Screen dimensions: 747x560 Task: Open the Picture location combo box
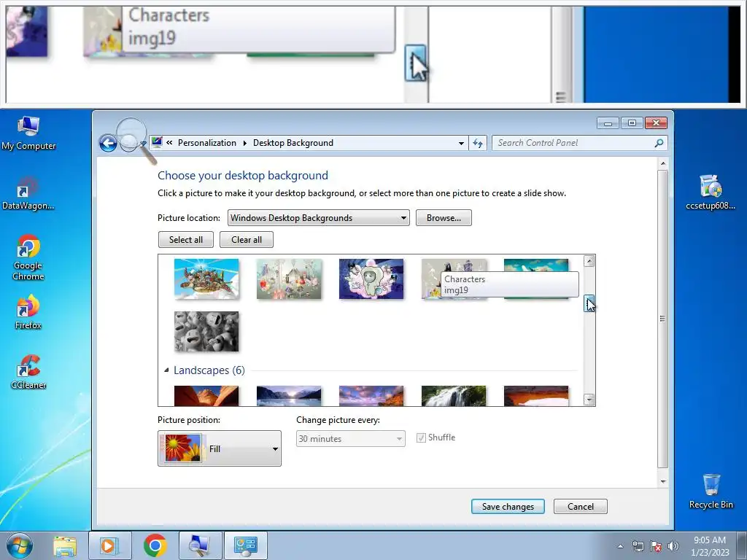pyautogui.click(x=318, y=217)
